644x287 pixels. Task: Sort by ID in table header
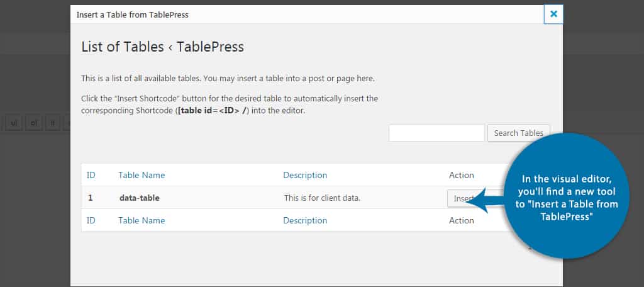coord(91,175)
